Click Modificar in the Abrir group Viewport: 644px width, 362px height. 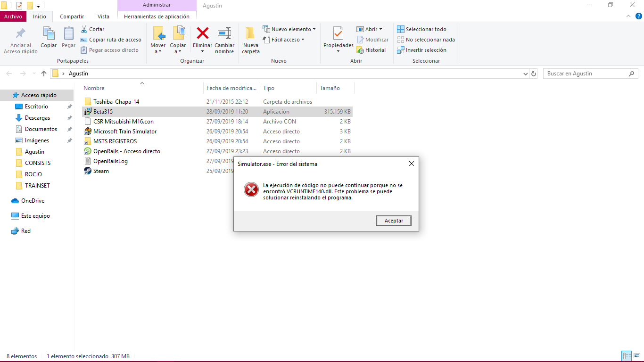click(372, 40)
